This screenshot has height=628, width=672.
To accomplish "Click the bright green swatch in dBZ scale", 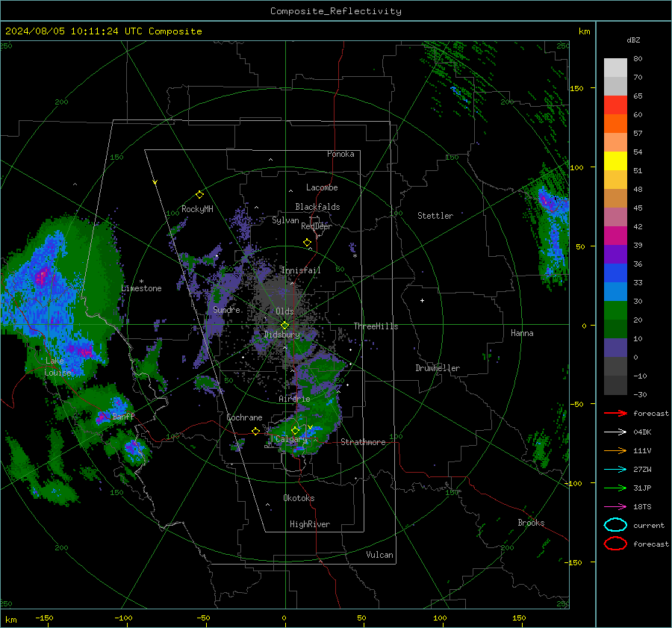I will 615,310.
